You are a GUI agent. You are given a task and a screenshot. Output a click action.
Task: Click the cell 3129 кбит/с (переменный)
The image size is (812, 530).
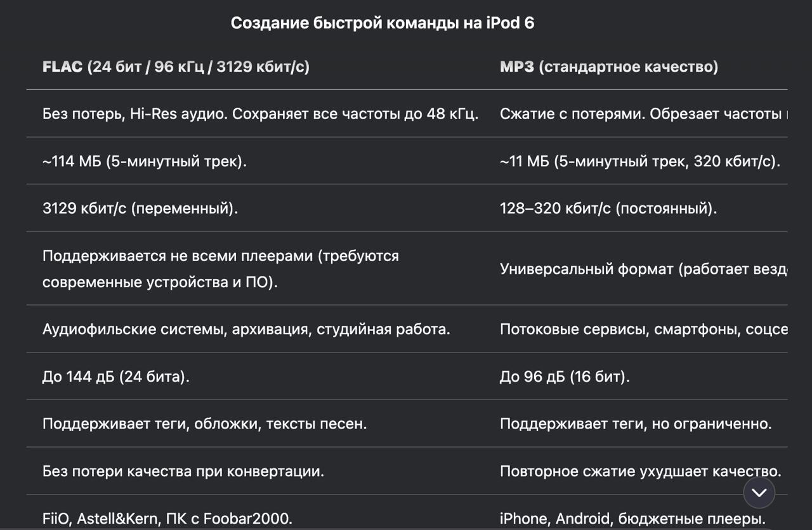pyautogui.click(x=140, y=208)
